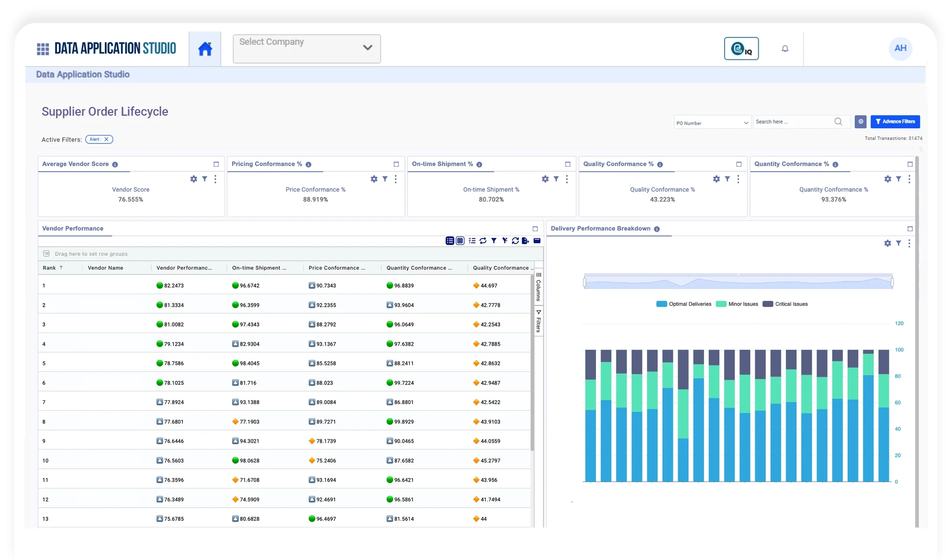Open the IQ assistant icon
Screen dimensions: 952x560
point(741,48)
